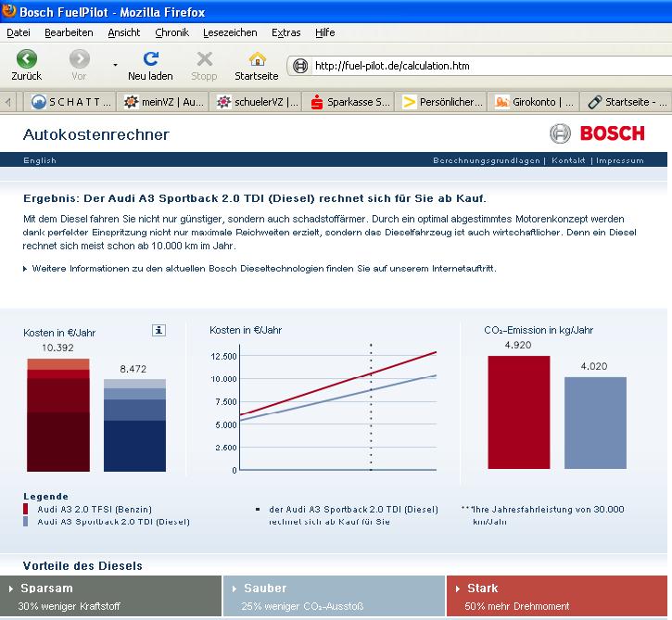Open the Persönlicher... bookmark

point(442,102)
